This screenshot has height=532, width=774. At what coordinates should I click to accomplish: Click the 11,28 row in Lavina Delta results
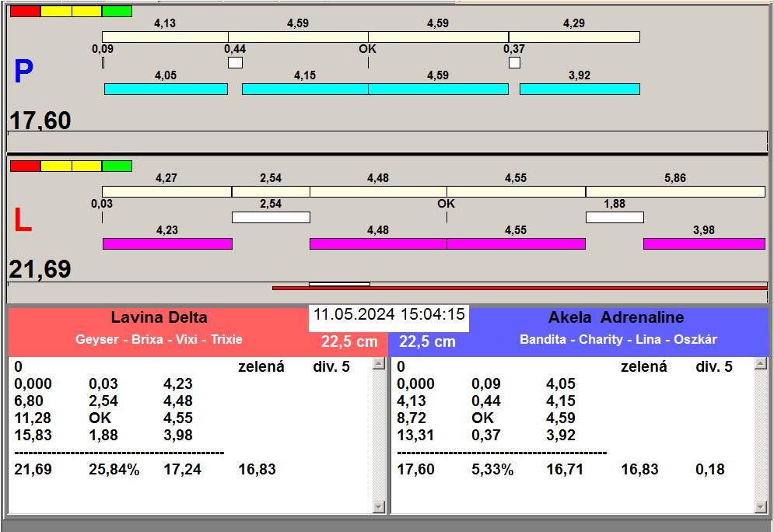[103, 418]
